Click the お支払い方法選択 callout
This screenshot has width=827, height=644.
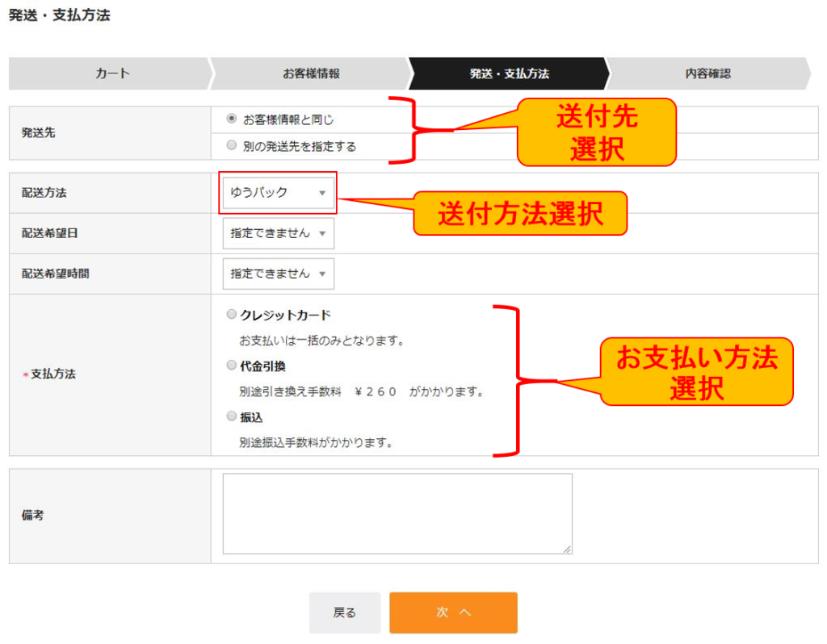tap(696, 372)
